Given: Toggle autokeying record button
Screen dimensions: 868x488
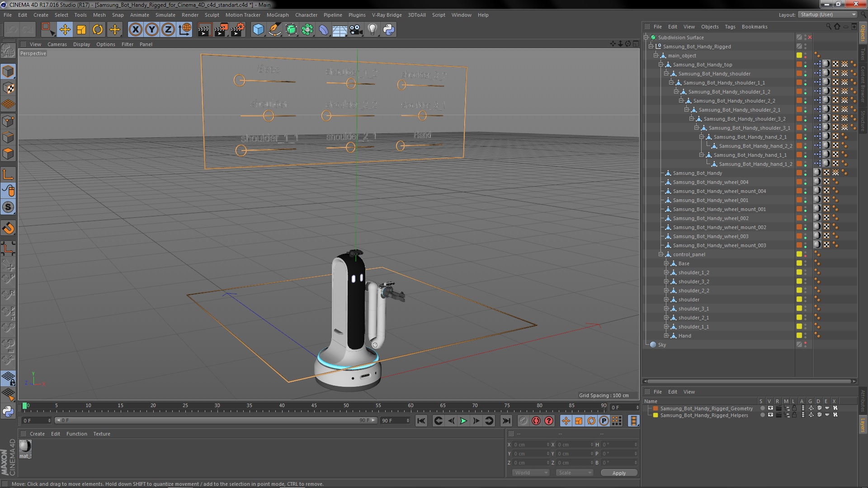Looking at the screenshot, I should [x=536, y=421].
